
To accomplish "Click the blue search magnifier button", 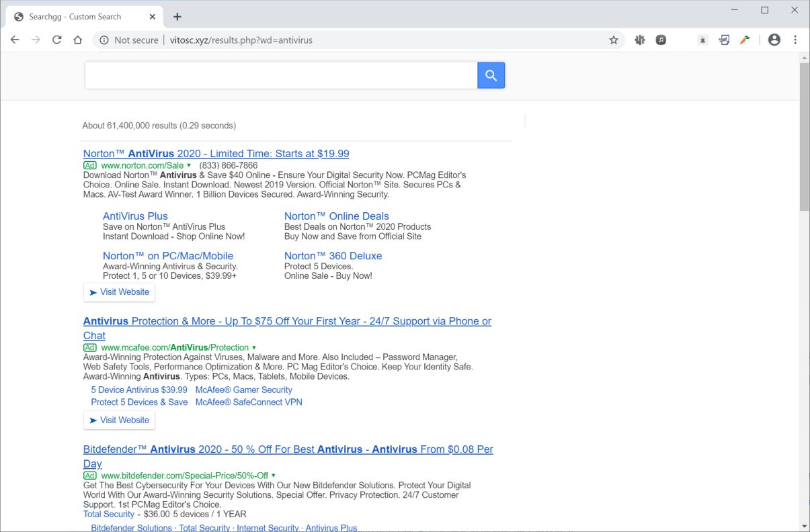I will pyautogui.click(x=491, y=75).
